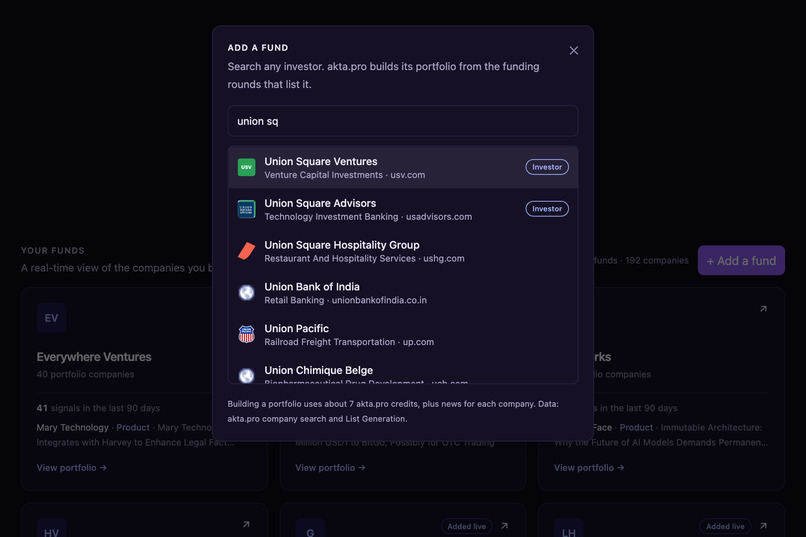
Task: Open View portfolio link in right fund card
Action: point(589,468)
